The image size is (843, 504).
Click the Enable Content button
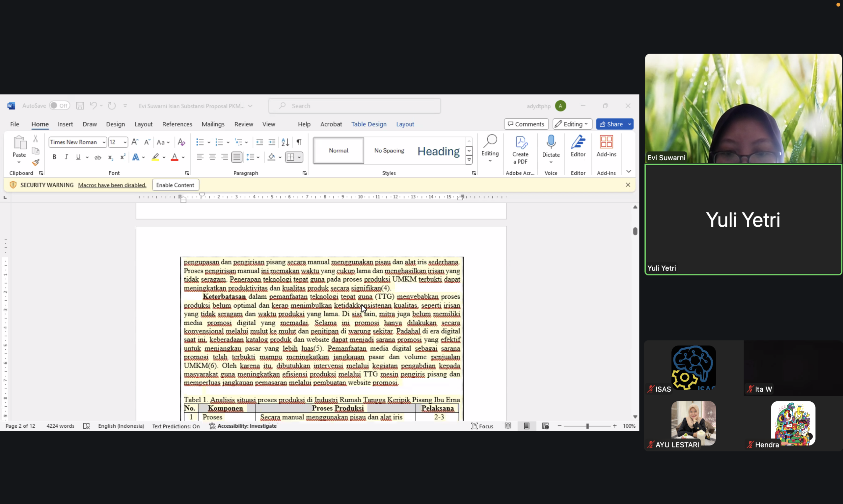(175, 185)
